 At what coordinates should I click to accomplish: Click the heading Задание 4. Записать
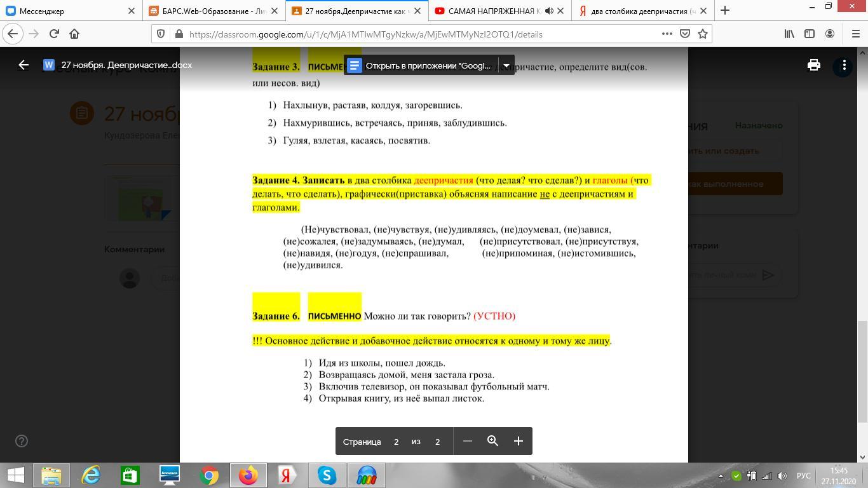(x=299, y=180)
